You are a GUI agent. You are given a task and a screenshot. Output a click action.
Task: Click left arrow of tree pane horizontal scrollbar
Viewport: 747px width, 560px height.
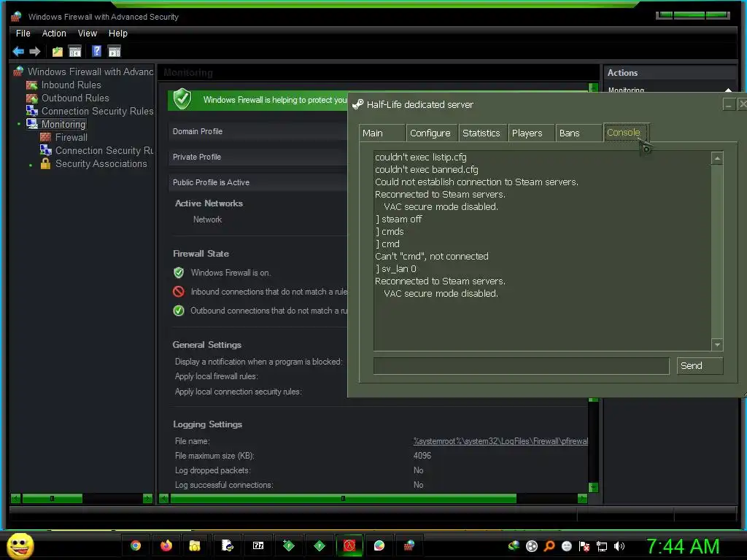pyautogui.click(x=16, y=499)
